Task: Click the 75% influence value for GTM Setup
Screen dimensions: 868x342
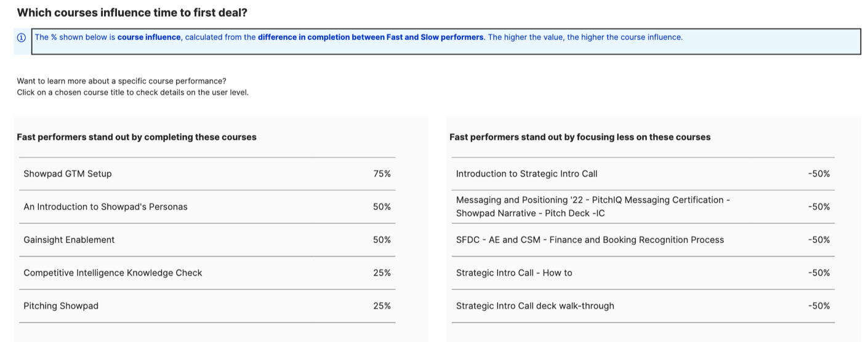Action: [382, 174]
